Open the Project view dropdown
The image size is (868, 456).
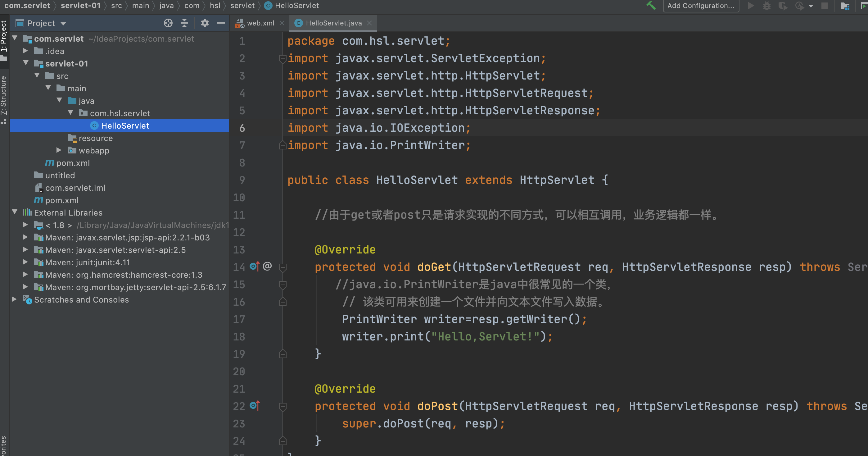[63, 23]
